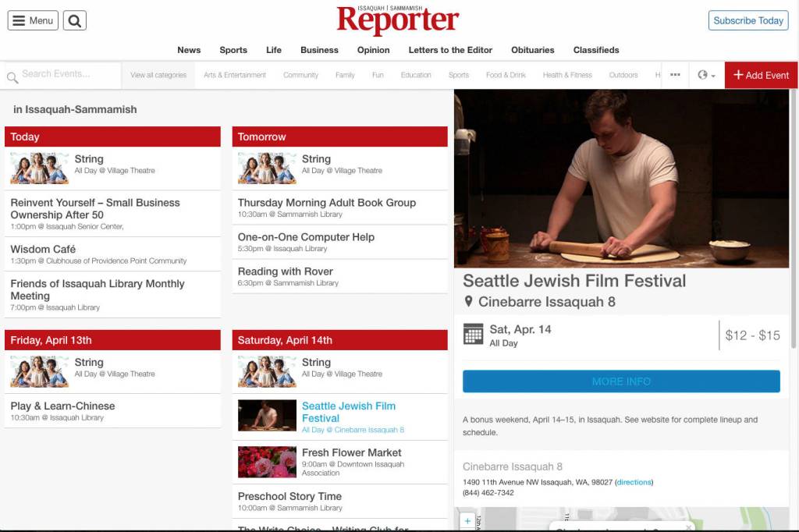The width and height of the screenshot is (799, 532).
Task: Click the map zoom-in plus button
Action: click(x=467, y=521)
